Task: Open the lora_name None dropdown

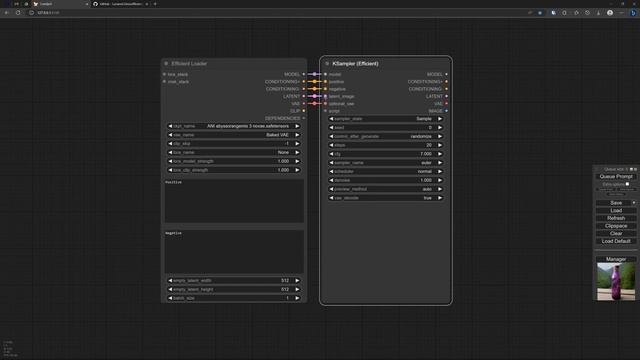Action: point(234,153)
